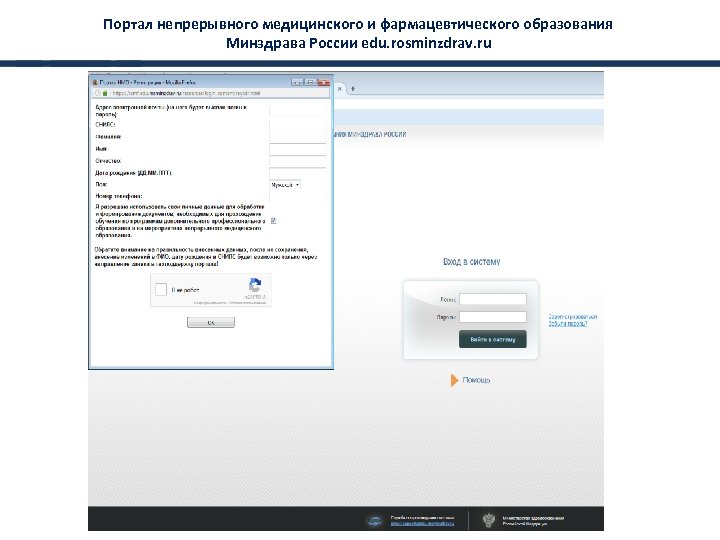
Task: Click the email address input field
Action: [298, 111]
